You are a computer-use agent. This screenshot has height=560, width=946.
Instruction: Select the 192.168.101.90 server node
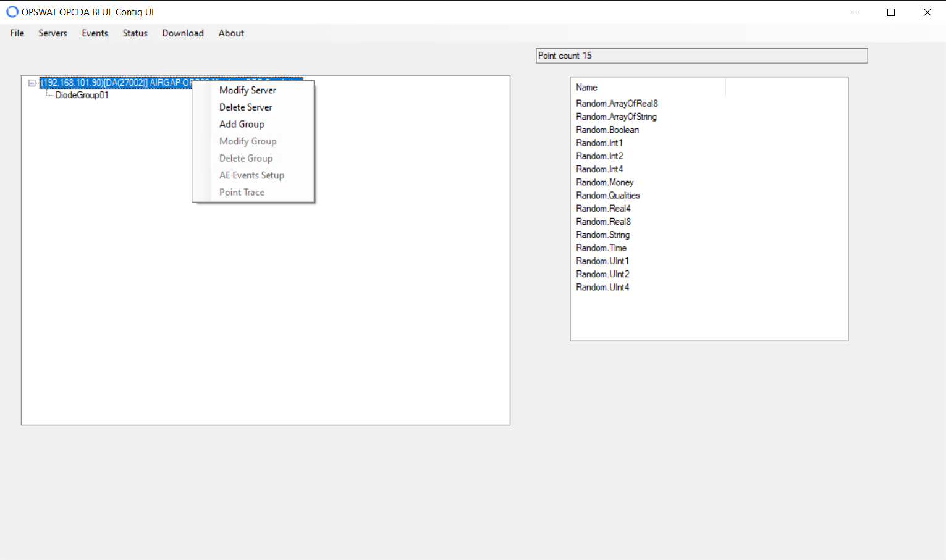(116, 83)
